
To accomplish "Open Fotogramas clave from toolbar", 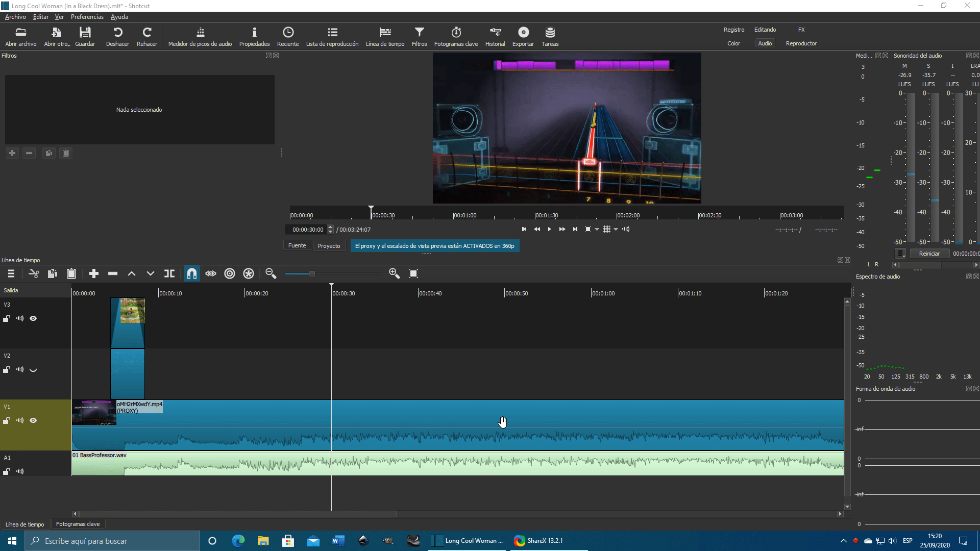I will pos(456,37).
